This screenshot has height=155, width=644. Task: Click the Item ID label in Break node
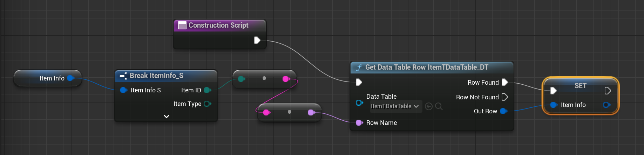pos(191,90)
